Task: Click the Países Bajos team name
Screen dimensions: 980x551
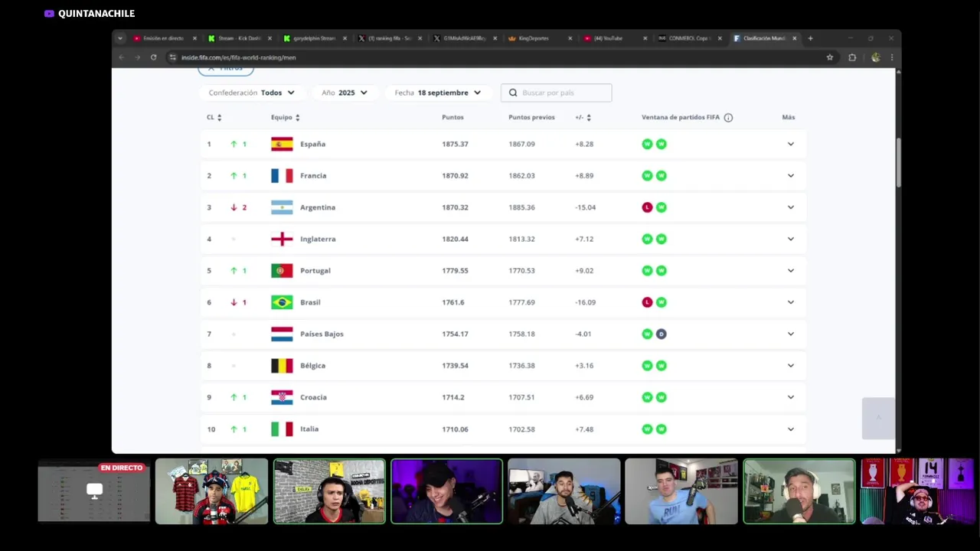Action: pyautogui.click(x=322, y=334)
